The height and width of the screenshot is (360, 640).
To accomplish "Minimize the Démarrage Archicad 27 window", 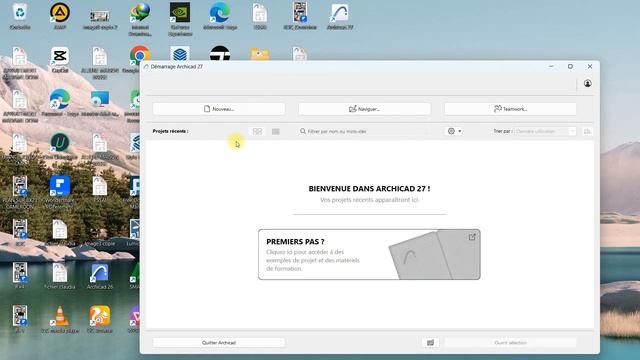I will (x=551, y=67).
